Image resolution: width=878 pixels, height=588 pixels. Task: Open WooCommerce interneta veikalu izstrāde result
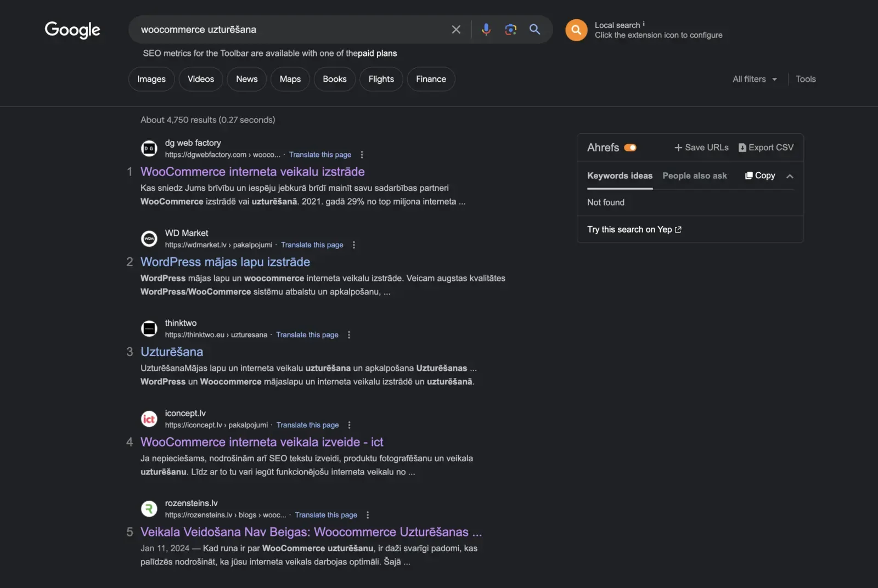tap(252, 172)
